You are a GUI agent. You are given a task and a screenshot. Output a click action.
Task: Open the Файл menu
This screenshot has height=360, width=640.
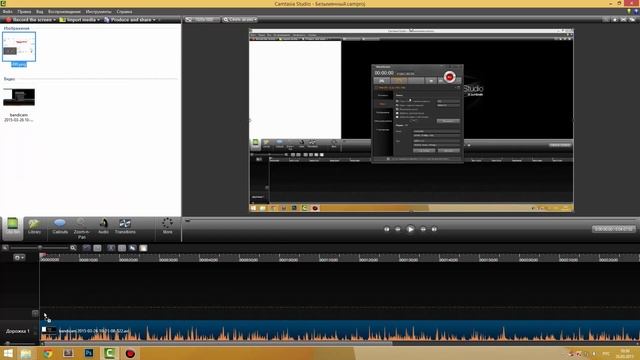pos(7,11)
